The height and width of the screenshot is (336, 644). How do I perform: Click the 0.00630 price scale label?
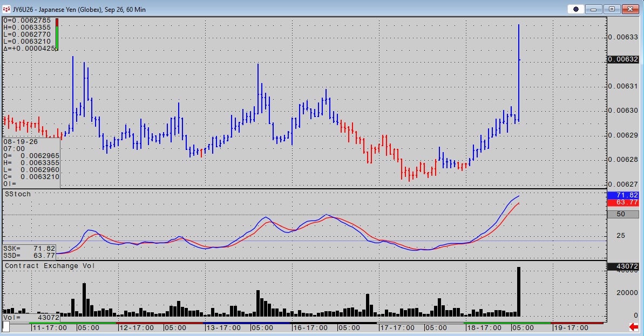(623, 111)
